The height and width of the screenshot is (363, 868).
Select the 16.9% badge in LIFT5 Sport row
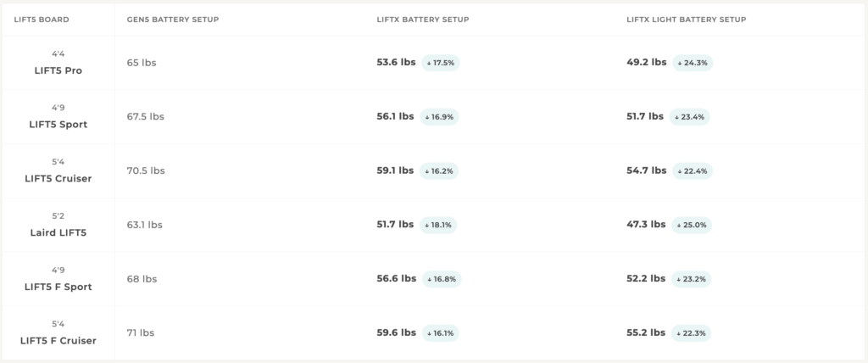coord(440,117)
